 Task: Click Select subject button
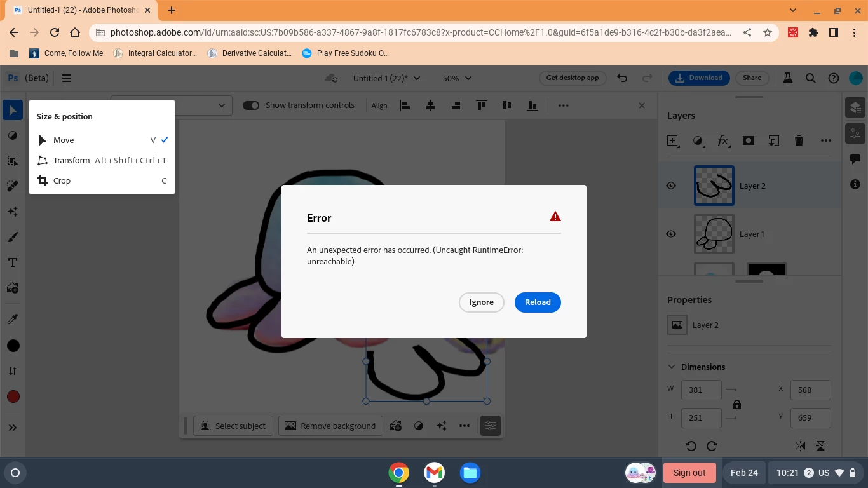pos(233,426)
